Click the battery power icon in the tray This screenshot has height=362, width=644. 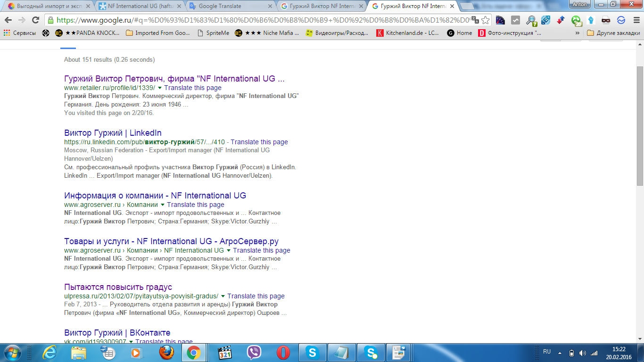(571, 353)
